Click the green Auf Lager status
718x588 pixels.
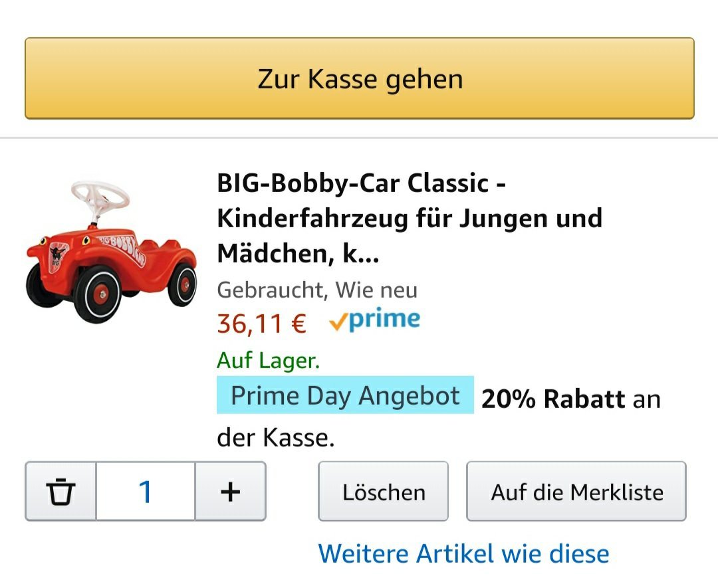tap(269, 360)
